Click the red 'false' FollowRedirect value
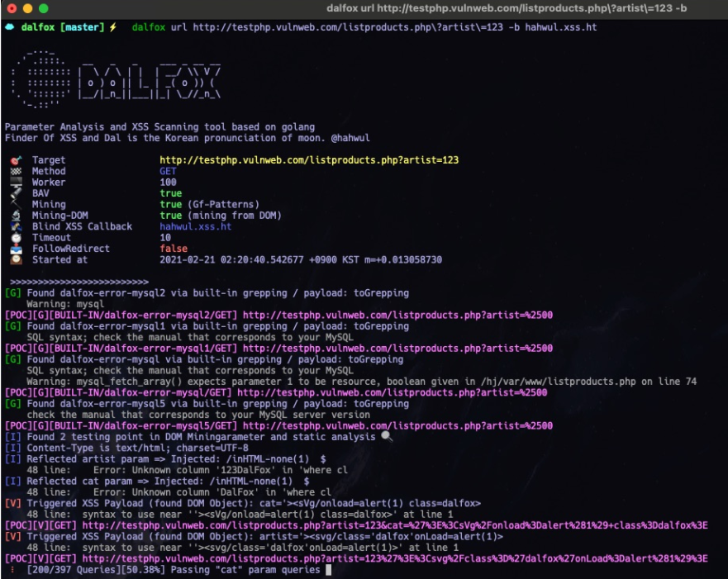 coord(174,249)
